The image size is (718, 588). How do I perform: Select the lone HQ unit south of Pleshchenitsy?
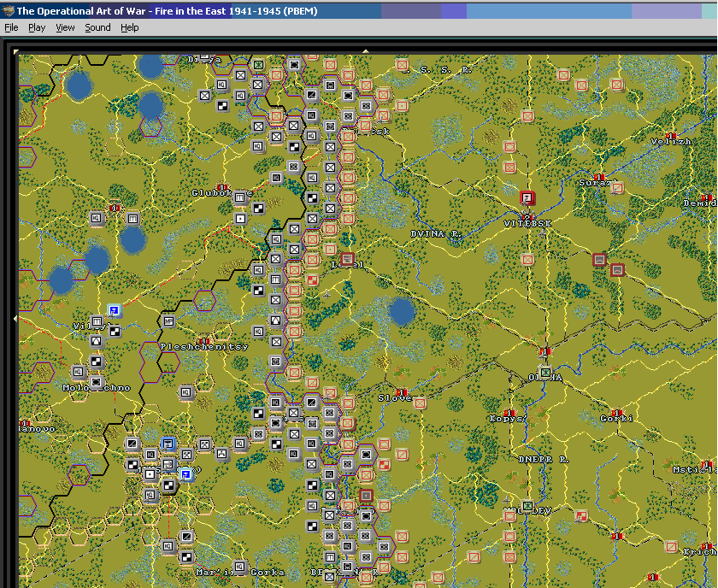pyautogui.click(x=186, y=392)
